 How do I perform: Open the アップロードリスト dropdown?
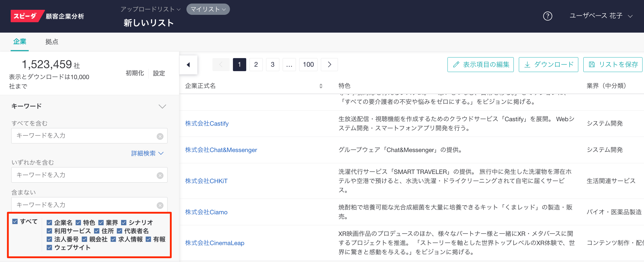click(x=150, y=9)
